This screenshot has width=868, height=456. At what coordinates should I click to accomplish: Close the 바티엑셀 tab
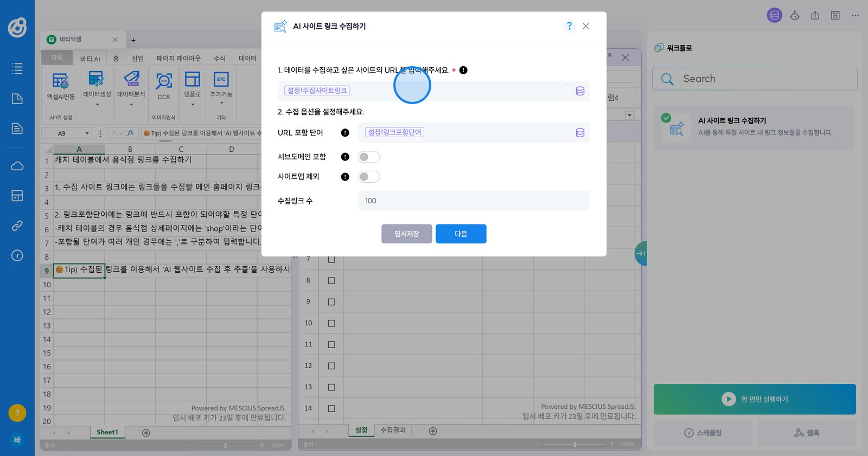(x=115, y=40)
